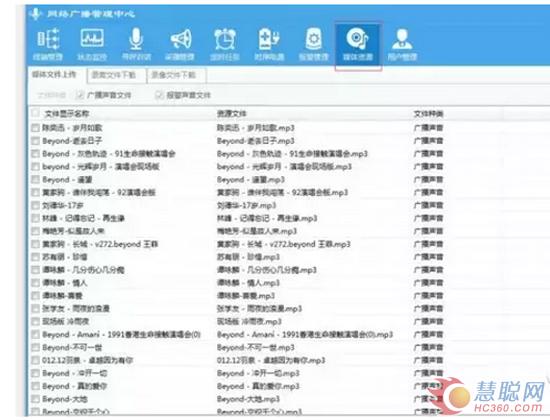550x420 pixels.
Task: Click resource file 苏有朋 - 珍惜.mp3
Action: coord(248,257)
